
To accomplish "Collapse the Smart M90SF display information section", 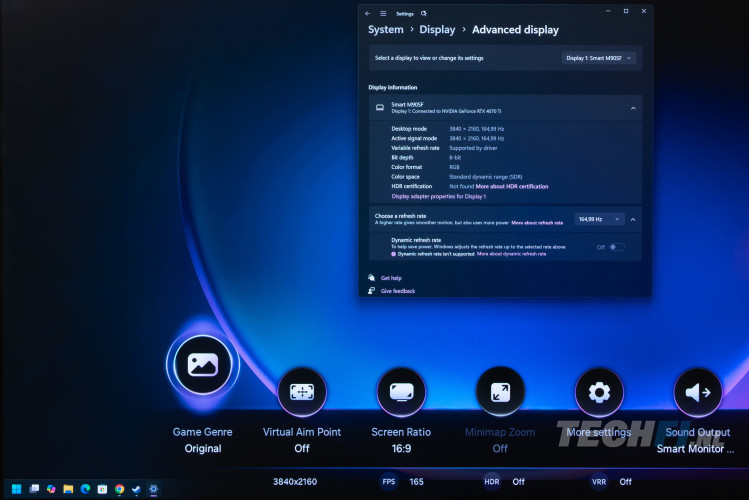I will [633, 108].
